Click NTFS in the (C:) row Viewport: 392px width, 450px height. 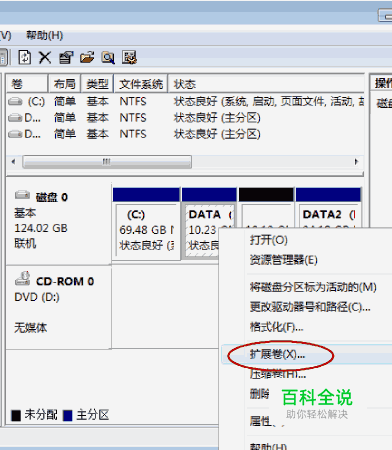[133, 101]
